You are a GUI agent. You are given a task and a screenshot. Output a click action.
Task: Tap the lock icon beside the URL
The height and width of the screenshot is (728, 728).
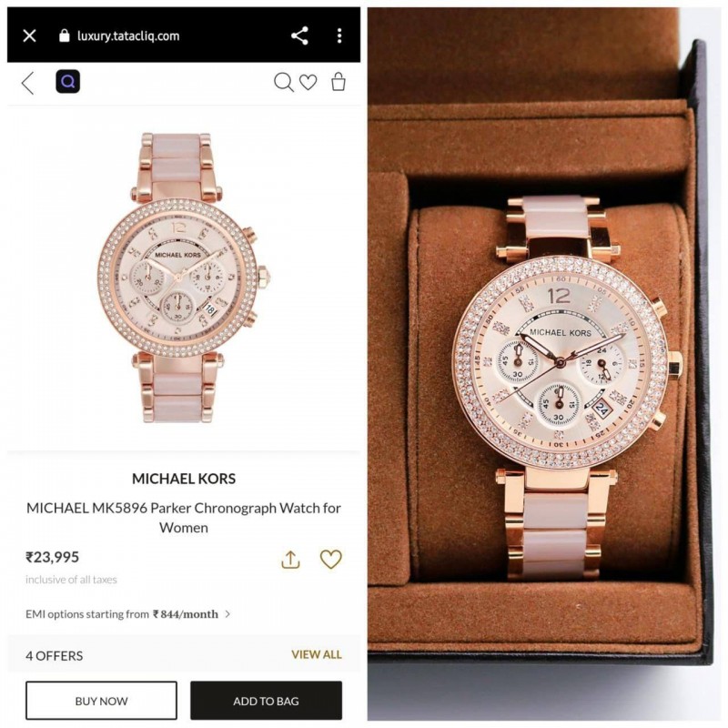tap(65, 35)
